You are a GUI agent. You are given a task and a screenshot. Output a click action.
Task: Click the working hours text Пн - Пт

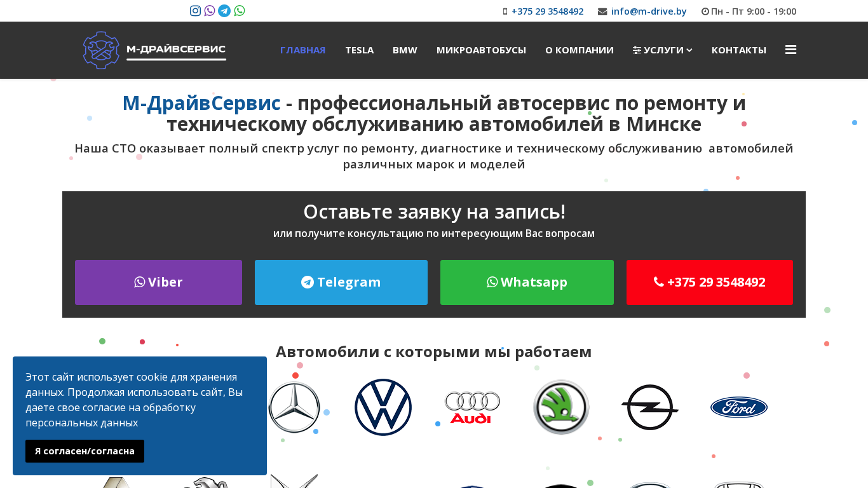coord(754,11)
